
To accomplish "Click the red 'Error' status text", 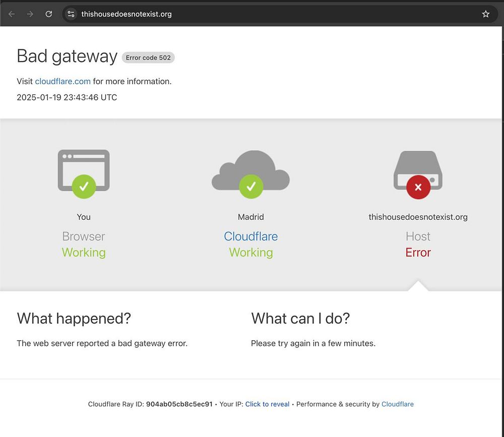I will point(418,253).
